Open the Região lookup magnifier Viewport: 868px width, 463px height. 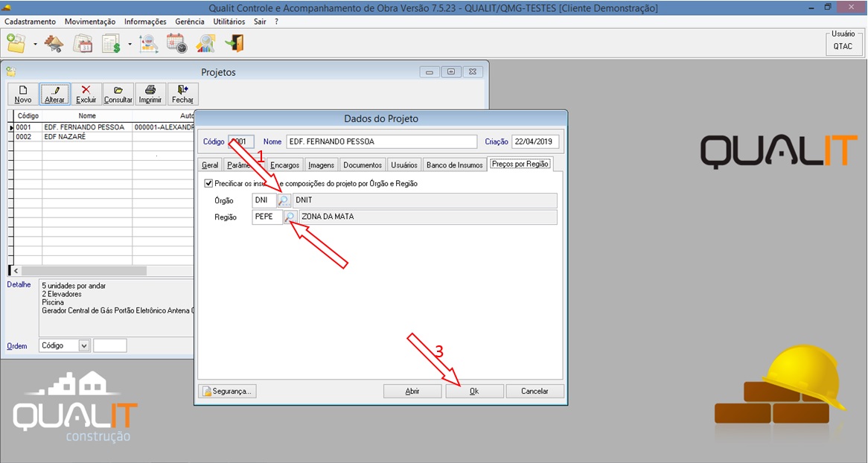pyautogui.click(x=290, y=217)
